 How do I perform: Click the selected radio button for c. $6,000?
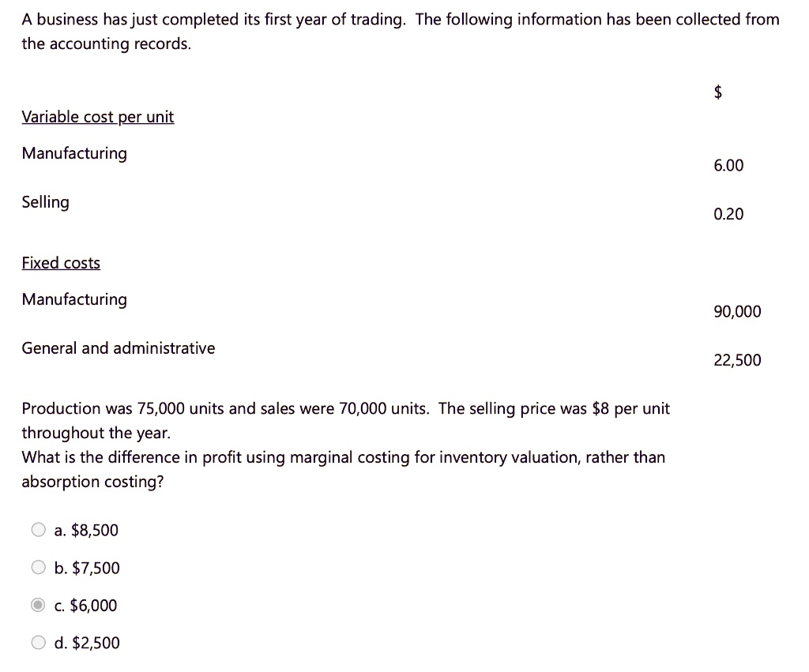[x=38, y=604]
